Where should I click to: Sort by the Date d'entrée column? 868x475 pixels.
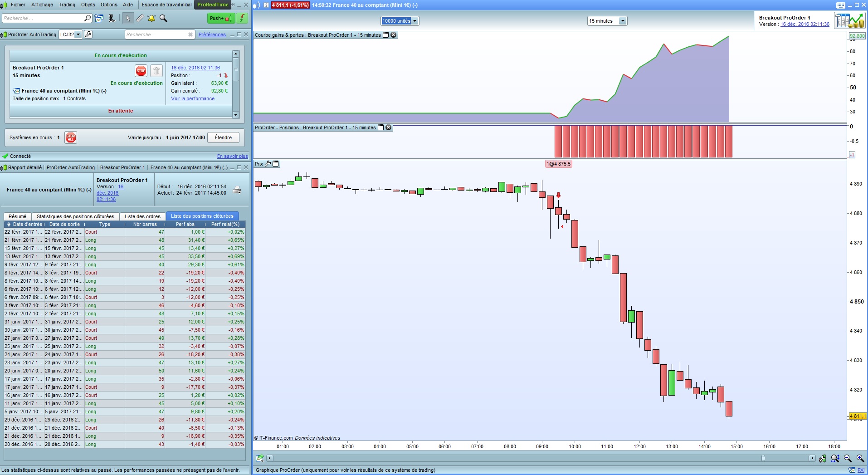(x=24, y=224)
